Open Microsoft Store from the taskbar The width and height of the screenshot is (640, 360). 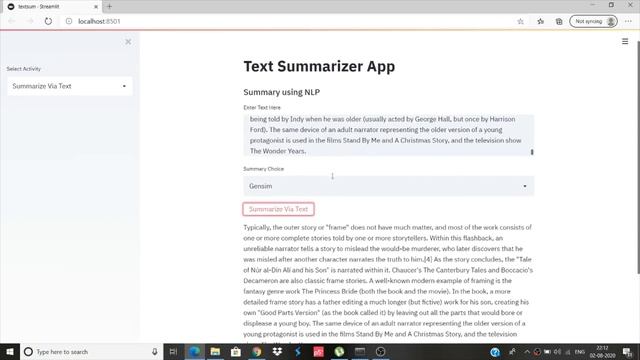pos(236,352)
